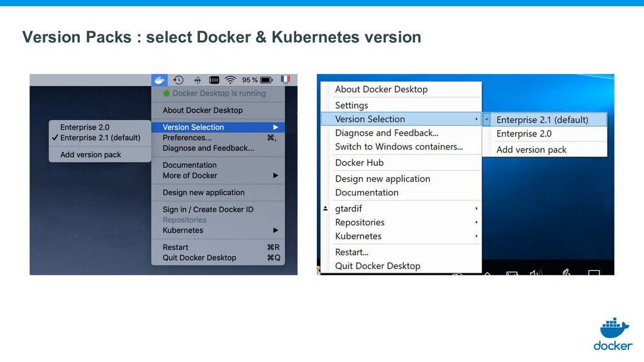Click the Bluetooth-style icon beside Time Machine
Viewport: 644px width, 362px height.
point(197,80)
